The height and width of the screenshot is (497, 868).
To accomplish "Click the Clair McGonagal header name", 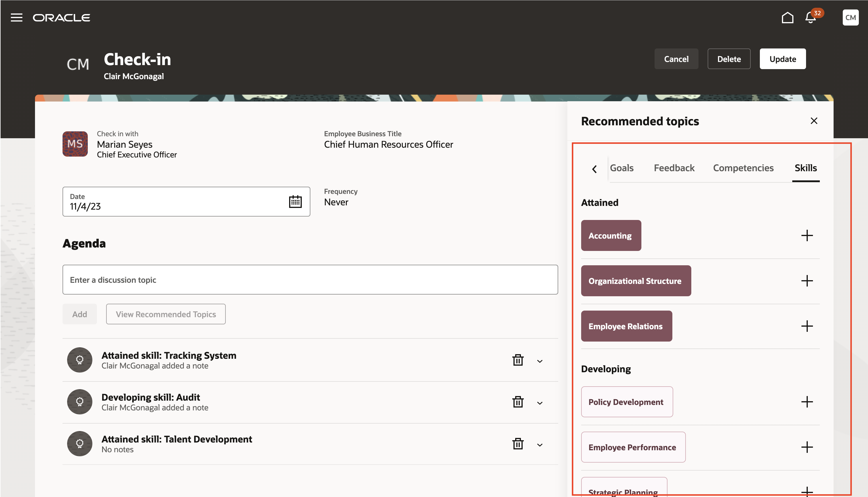I will coord(133,76).
